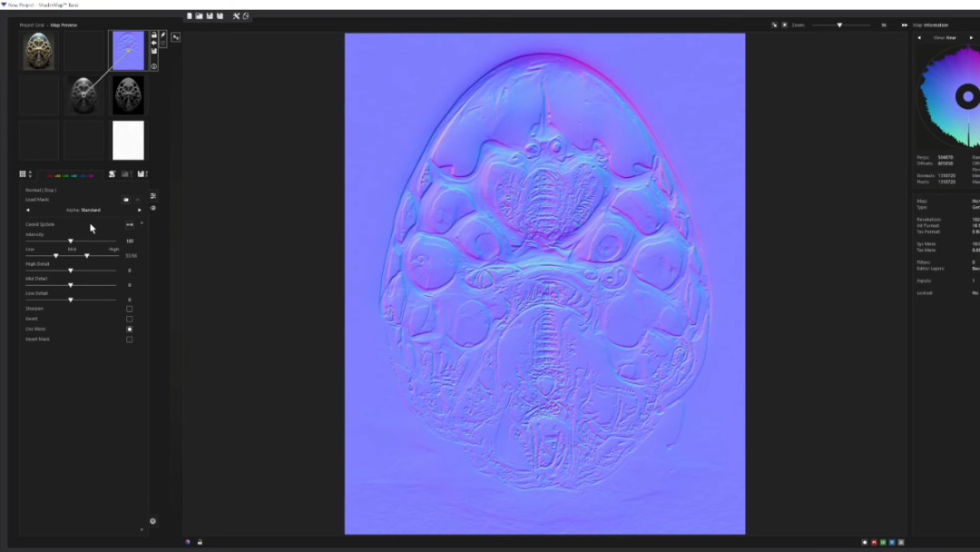Enable the Invert Mask checkbox

pos(130,340)
